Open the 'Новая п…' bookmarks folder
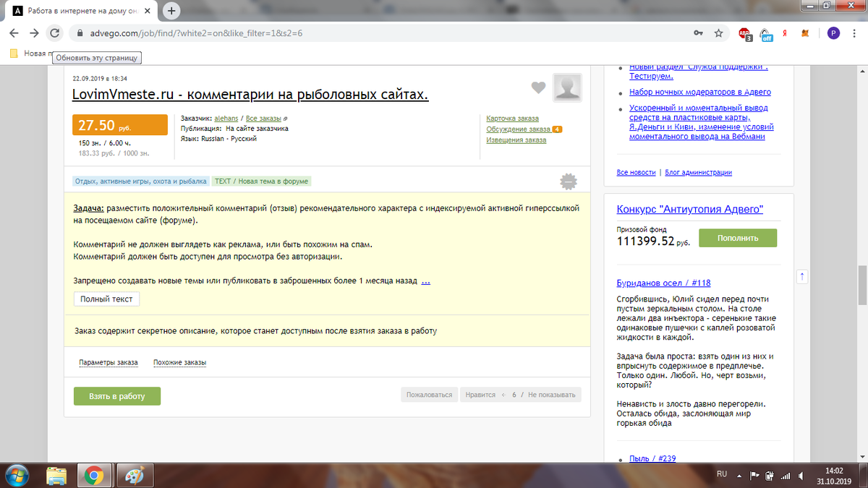The height and width of the screenshot is (488, 868). tap(29, 53)
